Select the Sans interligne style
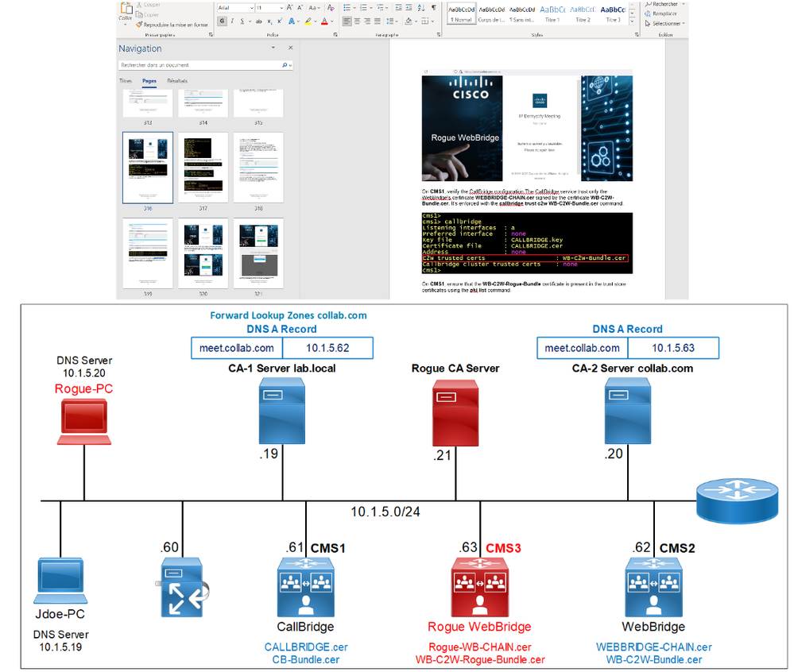 click(522, 14)
